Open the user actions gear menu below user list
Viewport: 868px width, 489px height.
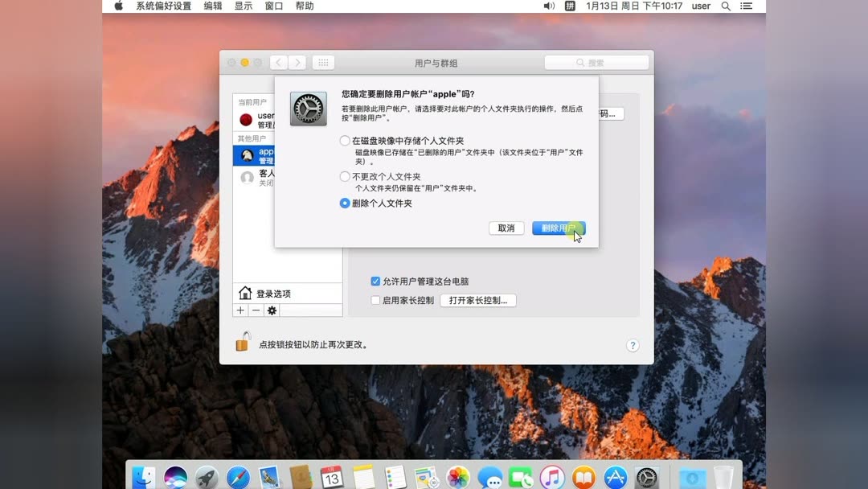coord(272,310)
